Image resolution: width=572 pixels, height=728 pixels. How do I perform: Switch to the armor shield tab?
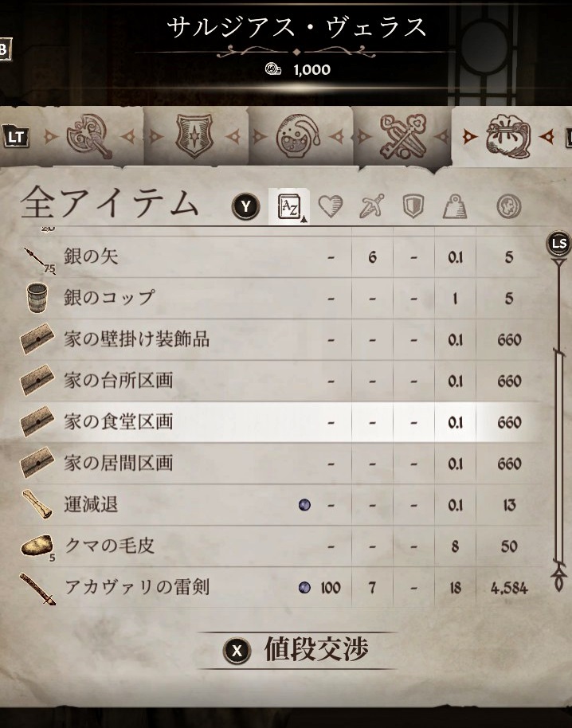tap(194, 136)
